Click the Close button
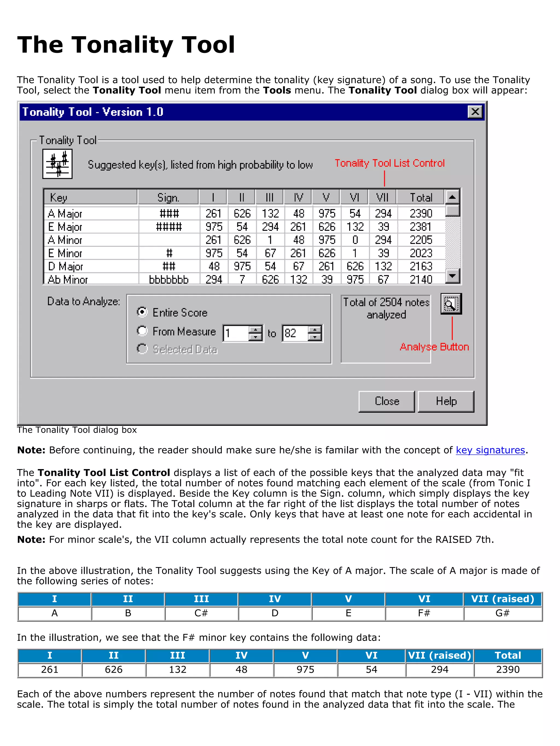The height and width of the screenshot is (746, 560). point(386,401)
